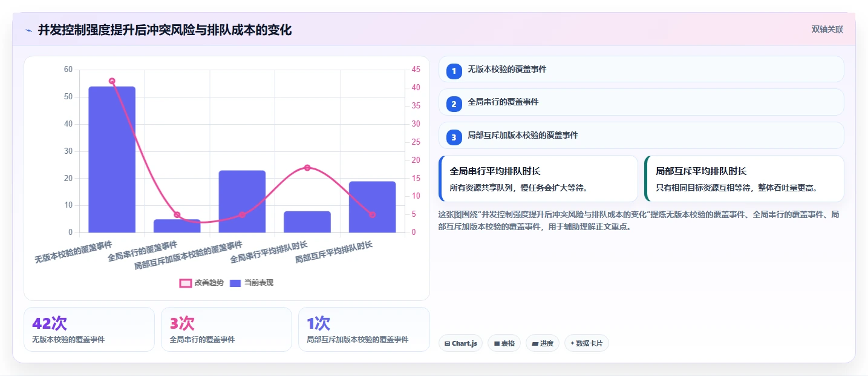The image size is (868, 376).
Task: Click text 所有资源共享队列，慢任务会扩大等待。
Action: pos(518,188)
